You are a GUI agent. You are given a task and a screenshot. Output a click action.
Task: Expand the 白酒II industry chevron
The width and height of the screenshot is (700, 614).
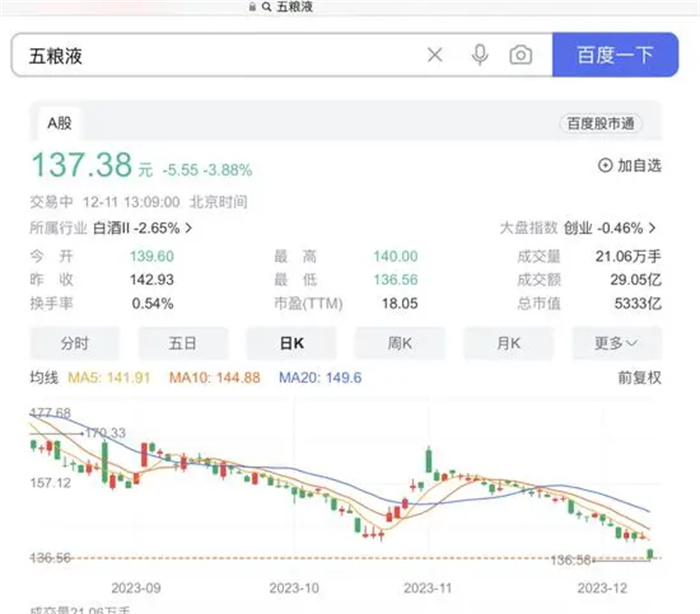point(189,228)
